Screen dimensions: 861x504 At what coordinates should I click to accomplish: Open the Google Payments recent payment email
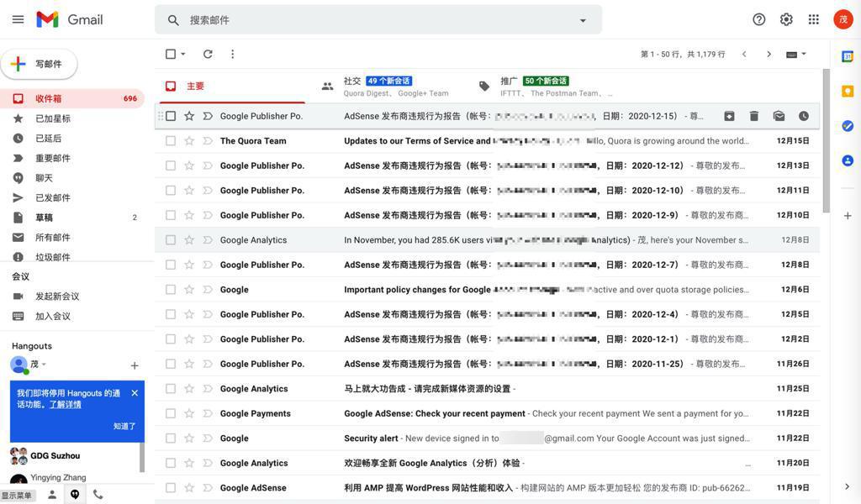tap(488, 413)
